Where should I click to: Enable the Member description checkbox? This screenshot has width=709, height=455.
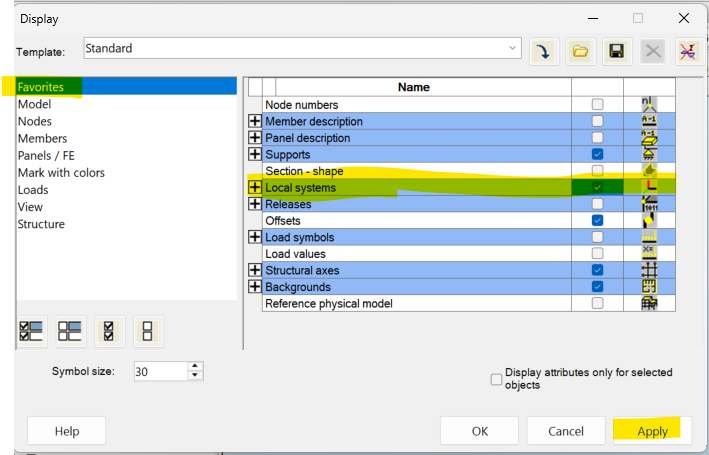tap(597, 121)
